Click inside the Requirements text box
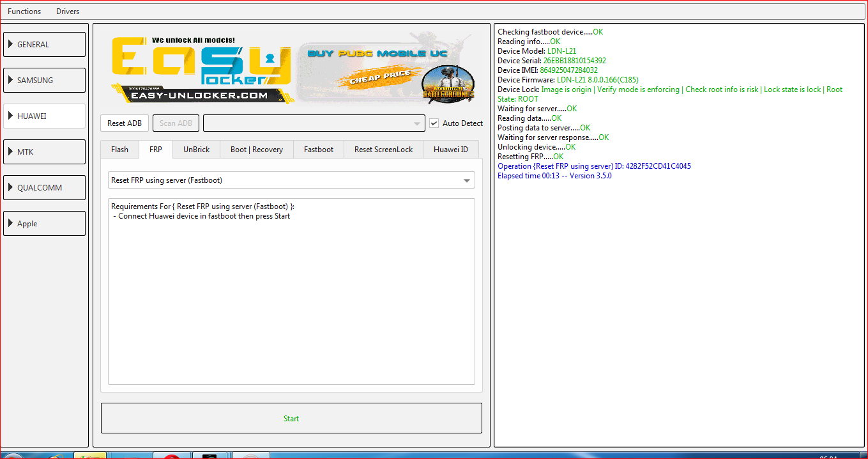 291,292
